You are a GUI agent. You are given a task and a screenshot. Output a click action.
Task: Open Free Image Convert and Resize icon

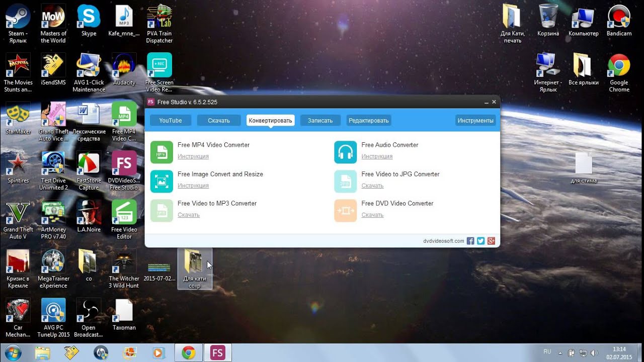[162, 182]
